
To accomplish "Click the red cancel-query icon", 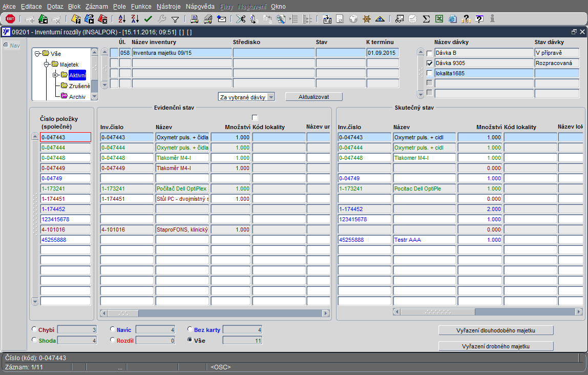I will click(x=102, y=19).
